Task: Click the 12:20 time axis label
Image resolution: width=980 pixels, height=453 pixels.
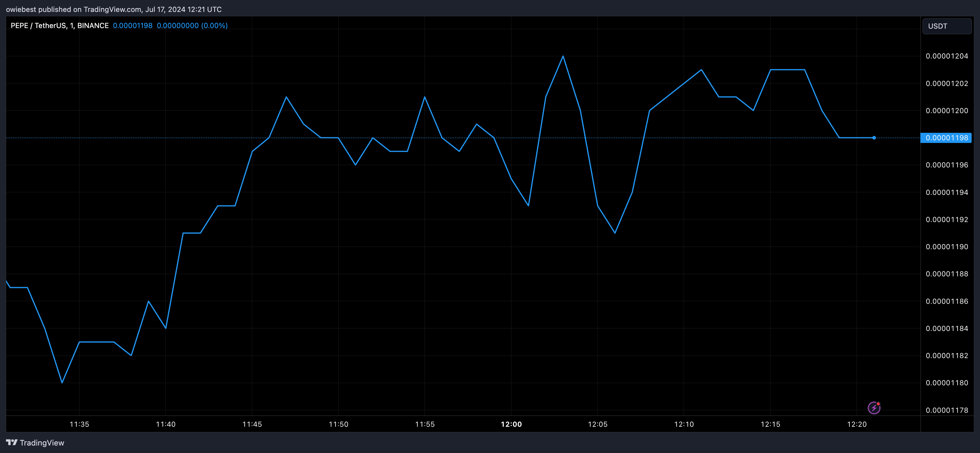Action: [857, 424]
